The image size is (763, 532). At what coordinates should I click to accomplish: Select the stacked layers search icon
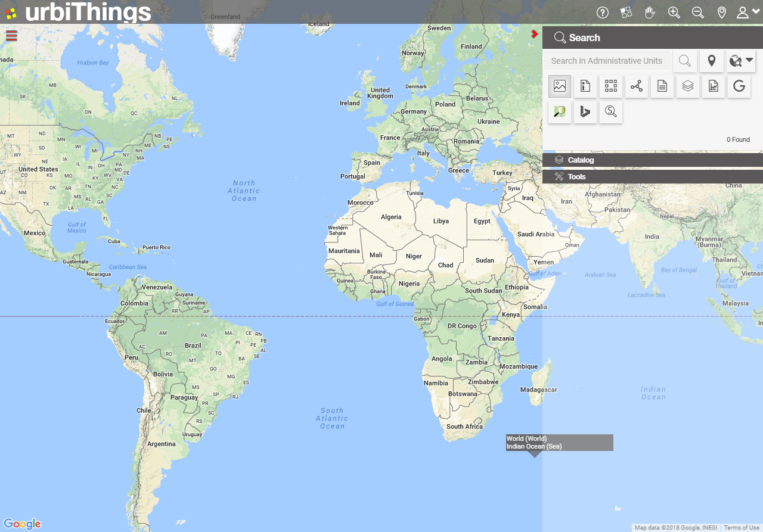click(688, 86)
